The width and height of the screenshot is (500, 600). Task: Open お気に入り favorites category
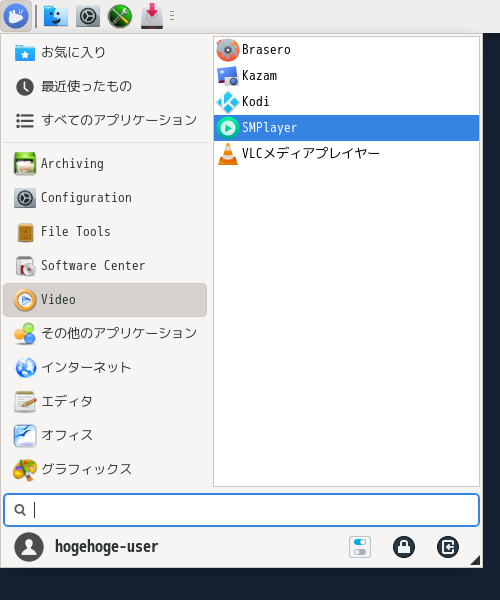point(105,52)
